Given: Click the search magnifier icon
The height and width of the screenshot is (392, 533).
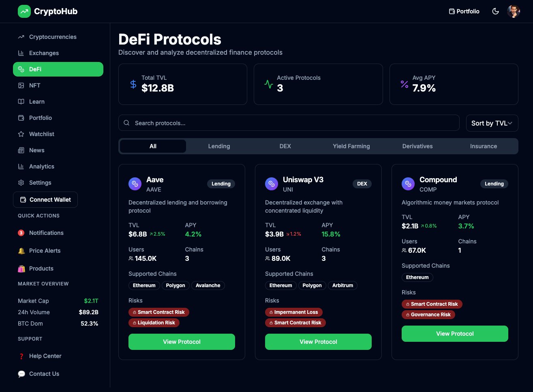Looking at the screenshot, I should pyautogui.click(x=126, y=123).
